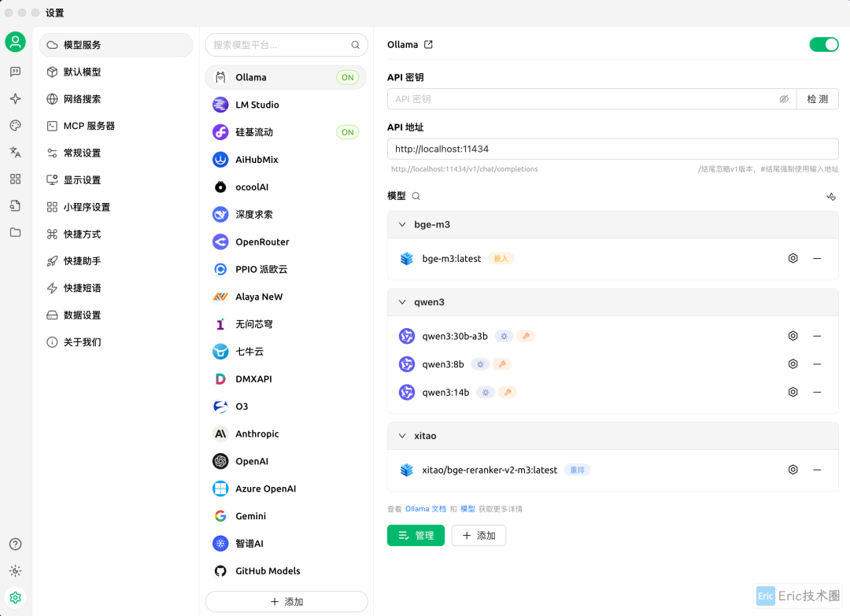Click search icon in provider search box

[x=355, y=45]
